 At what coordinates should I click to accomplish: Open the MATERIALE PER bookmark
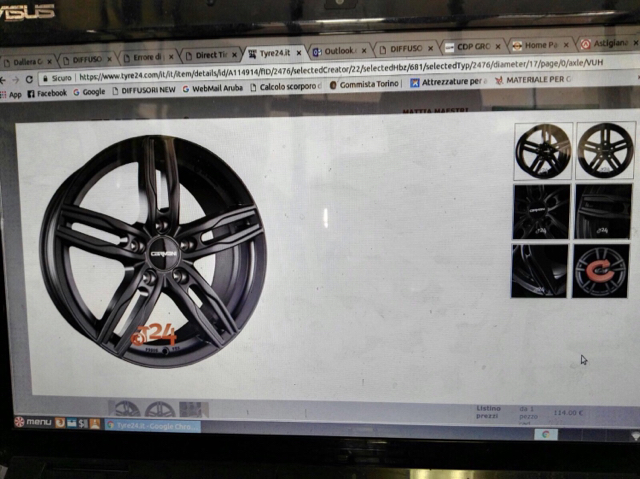(x=532, y=80)
